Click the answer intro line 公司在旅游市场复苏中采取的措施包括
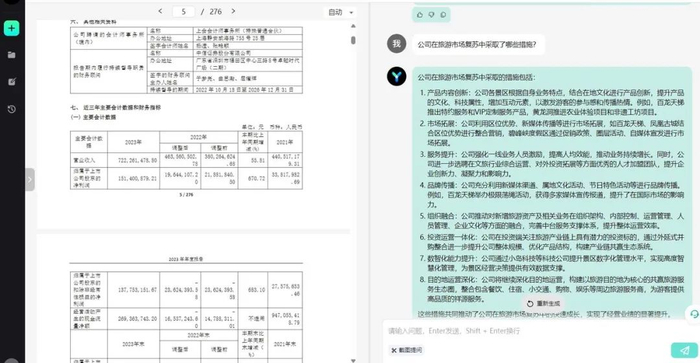Viewport: 700px width, 363px height. [476, 77]
